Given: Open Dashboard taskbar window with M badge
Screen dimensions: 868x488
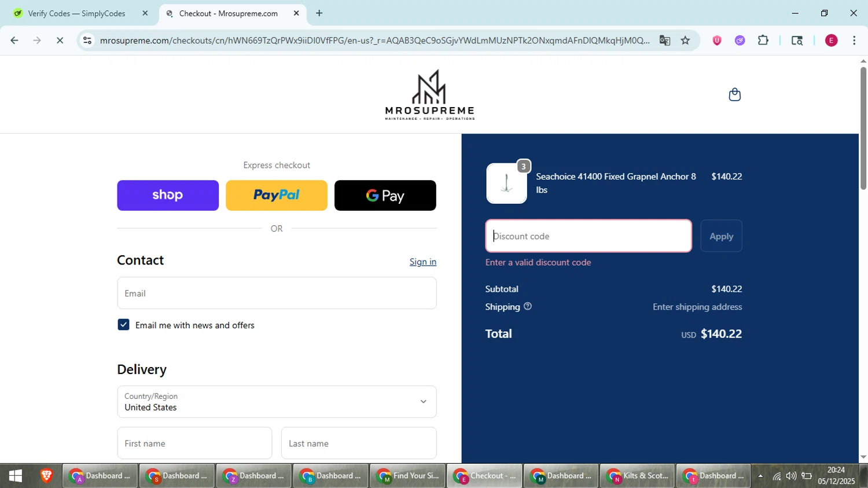Looking at the screenshot, I should [x=561, y=476].
